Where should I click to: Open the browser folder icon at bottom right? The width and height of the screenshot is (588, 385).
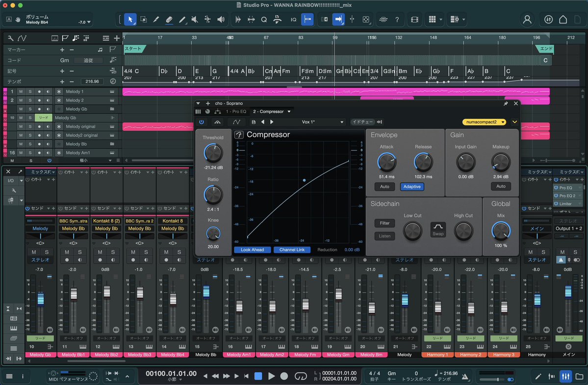(x=579, y=376)
